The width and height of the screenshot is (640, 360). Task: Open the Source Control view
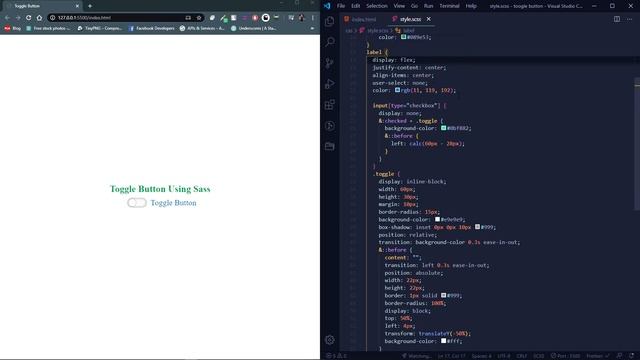pyautogui.click(x=330, y=63)
